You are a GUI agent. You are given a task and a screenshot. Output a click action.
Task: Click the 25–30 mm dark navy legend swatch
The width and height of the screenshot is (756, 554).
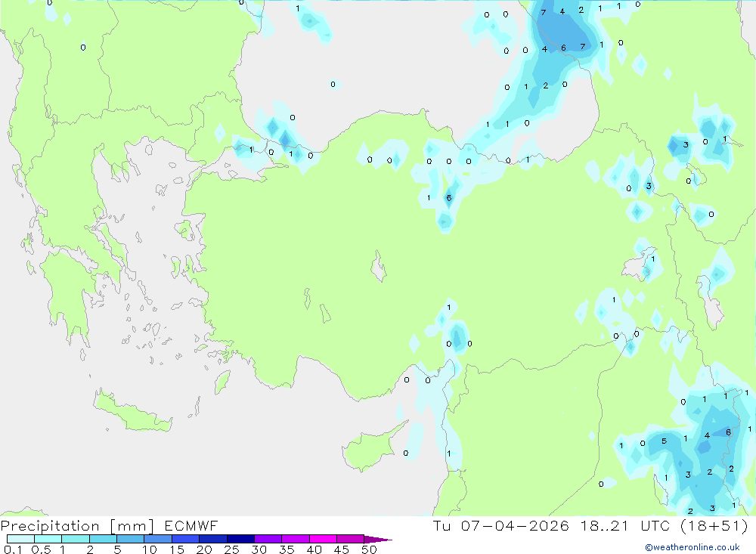point(240,539)
